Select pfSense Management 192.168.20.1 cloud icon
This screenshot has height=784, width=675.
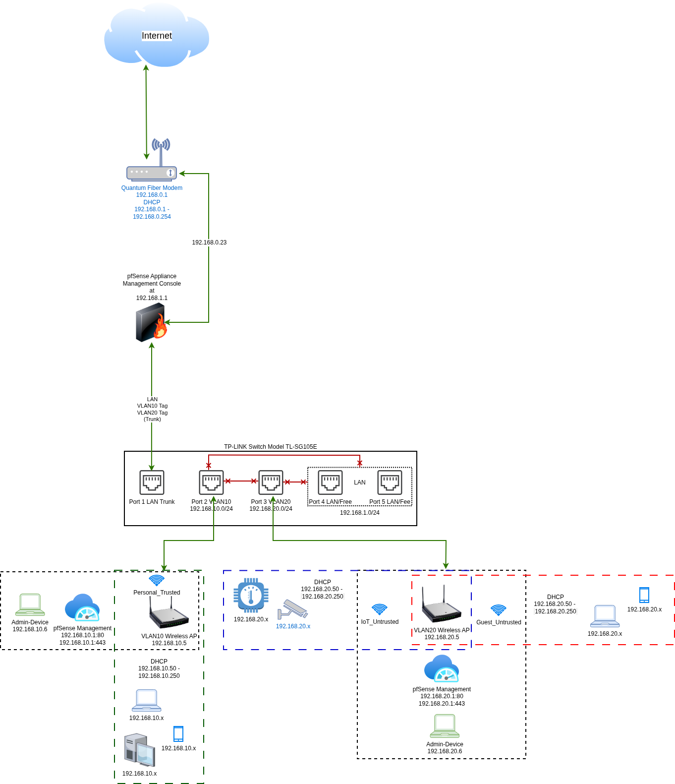point(442,668)
